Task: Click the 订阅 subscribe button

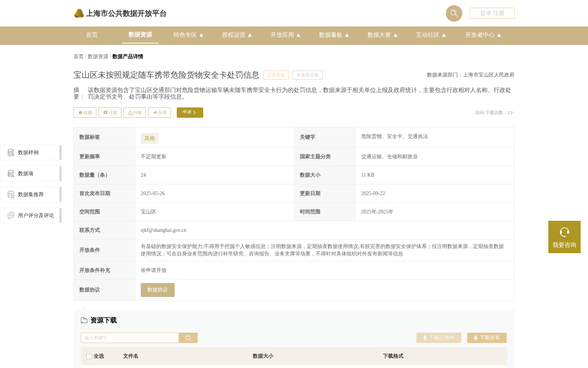Action: click(110, 113)
